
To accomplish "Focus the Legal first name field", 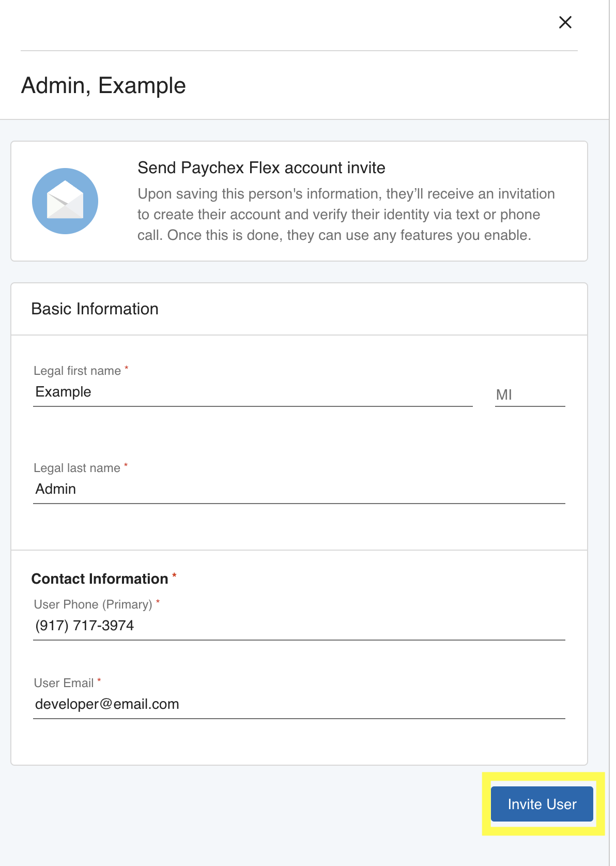I will tap(253, 392).
